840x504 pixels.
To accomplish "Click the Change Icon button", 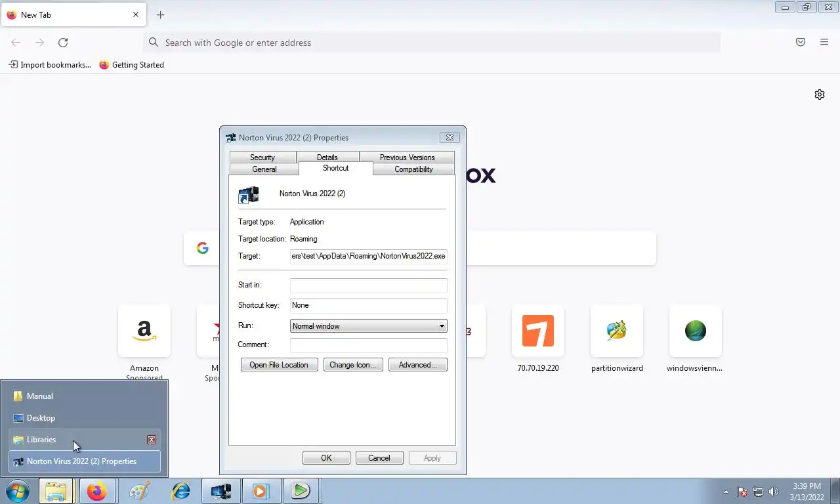I will [353, 365].
